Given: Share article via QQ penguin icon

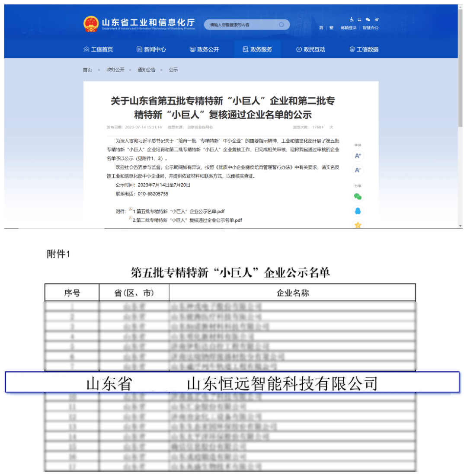Looking at the screenshot, I should (358, 211).
